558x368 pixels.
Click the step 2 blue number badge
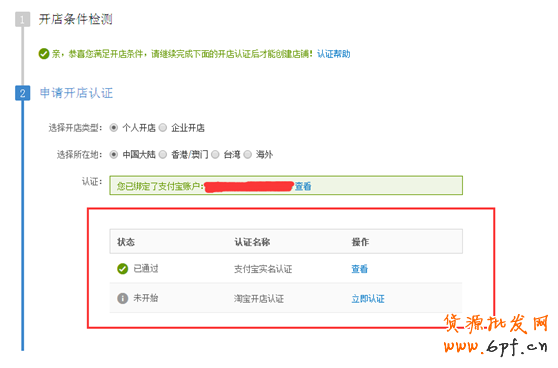pyautogui.click(x=22, y=93)
